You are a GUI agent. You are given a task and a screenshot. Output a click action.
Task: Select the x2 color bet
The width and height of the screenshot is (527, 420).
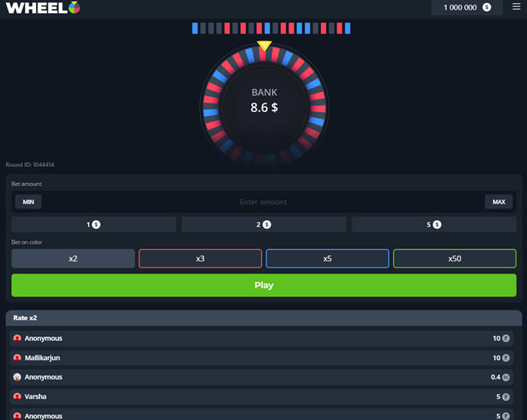pyautogui.click(x=73, y=259)
